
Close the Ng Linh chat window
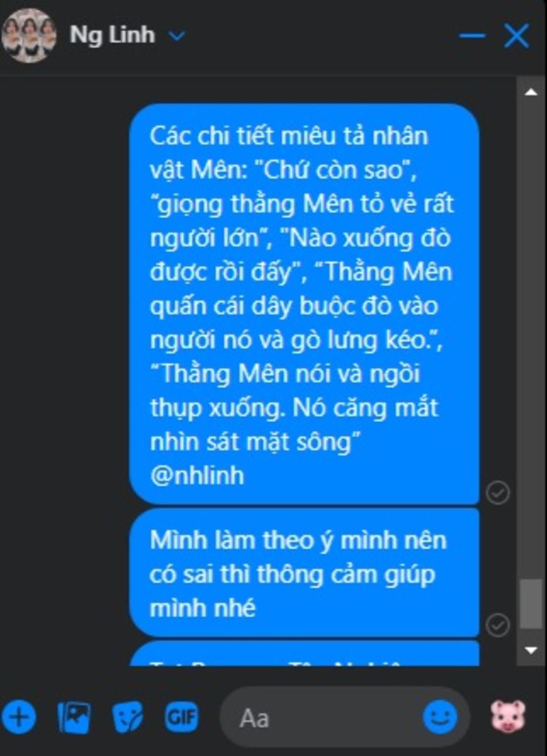[x=517, y=36]
